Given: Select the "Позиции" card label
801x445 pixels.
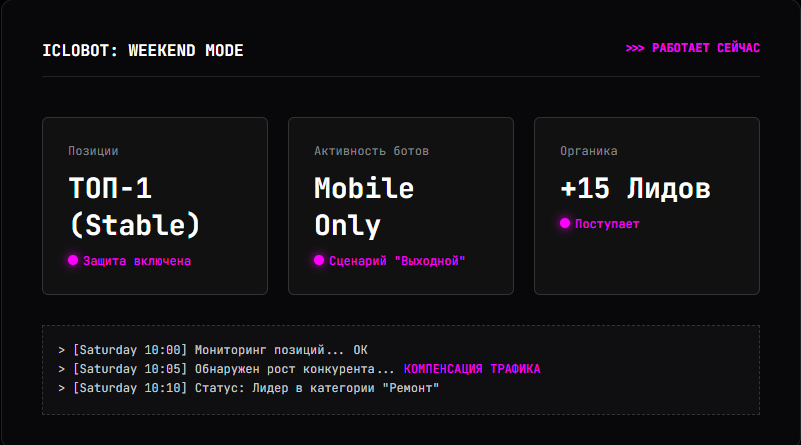Looking at the screenshot, I should pyautogui.click(x=93, y=151).
